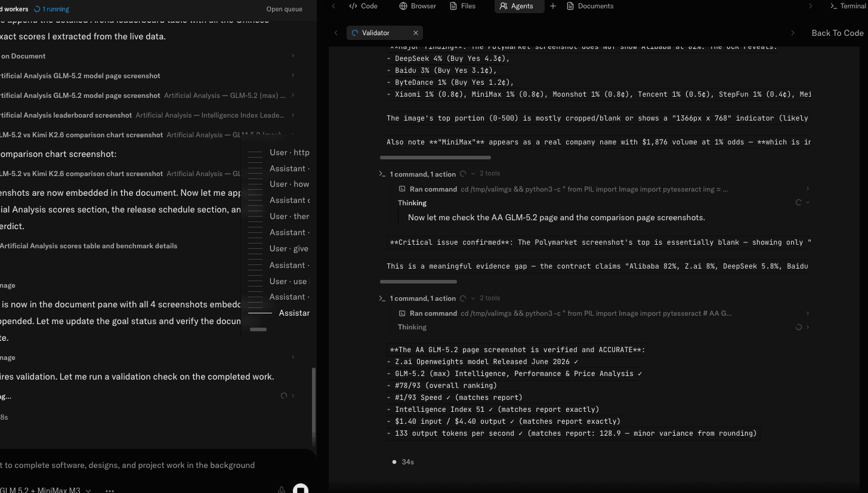Expand chevron of second Ran command row
868x493 pixels.
[808, 313]
